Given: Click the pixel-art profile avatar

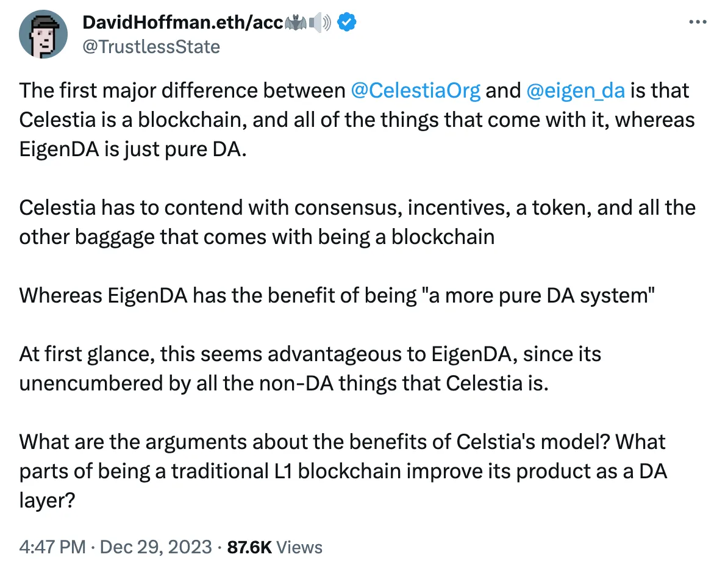Looking at the screenshot, I should 43,34.
